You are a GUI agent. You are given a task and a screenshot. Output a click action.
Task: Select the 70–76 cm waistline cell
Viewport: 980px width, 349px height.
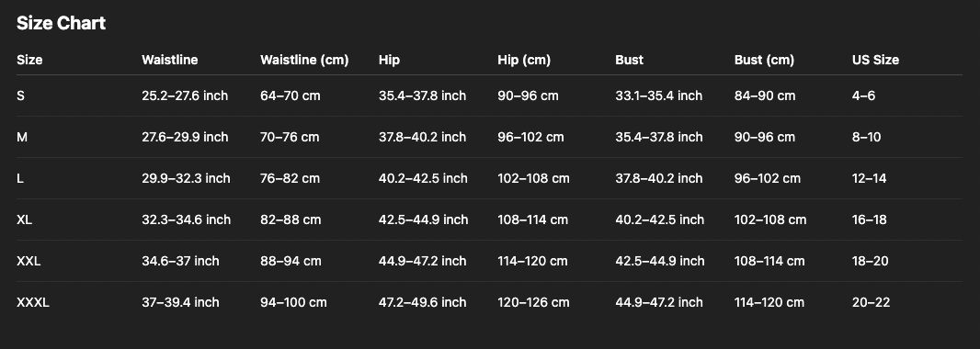coord(290,137)
